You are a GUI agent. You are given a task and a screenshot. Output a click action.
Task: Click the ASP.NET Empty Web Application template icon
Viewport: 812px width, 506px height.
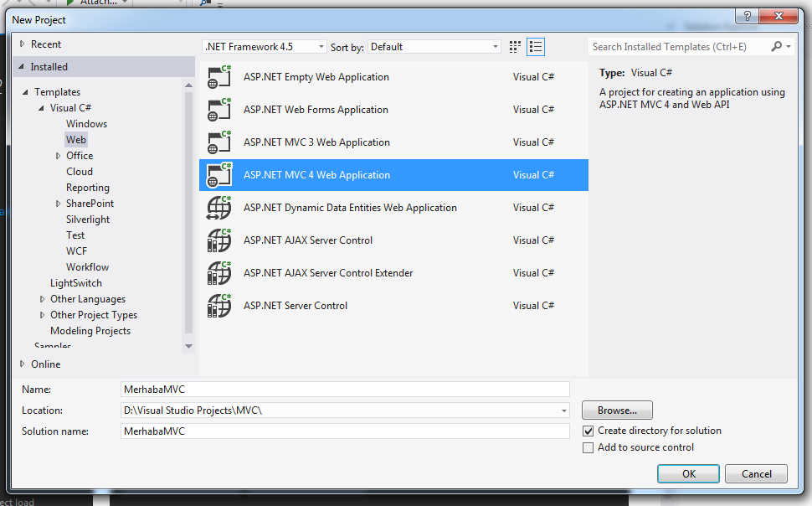coord(219,77)
